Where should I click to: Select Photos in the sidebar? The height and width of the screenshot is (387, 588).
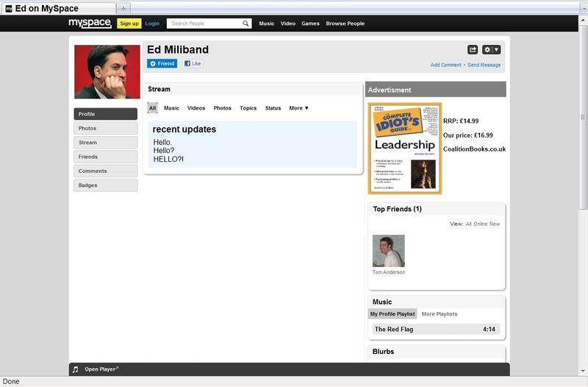pos(105,128)
